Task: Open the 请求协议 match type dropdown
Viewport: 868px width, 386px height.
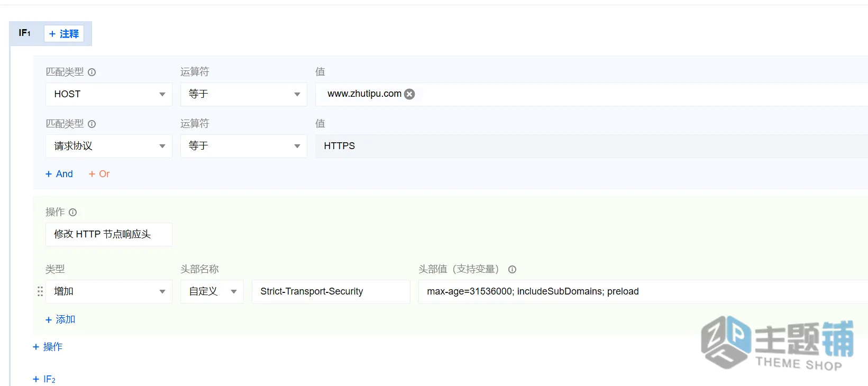Action: (109, 146)
